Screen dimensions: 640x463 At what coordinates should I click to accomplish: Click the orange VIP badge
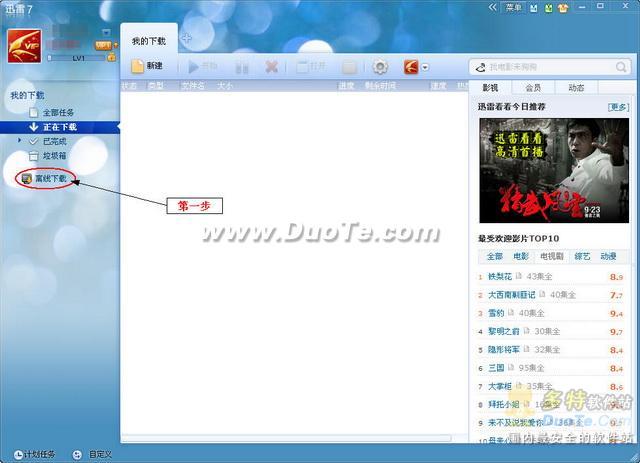103,45
